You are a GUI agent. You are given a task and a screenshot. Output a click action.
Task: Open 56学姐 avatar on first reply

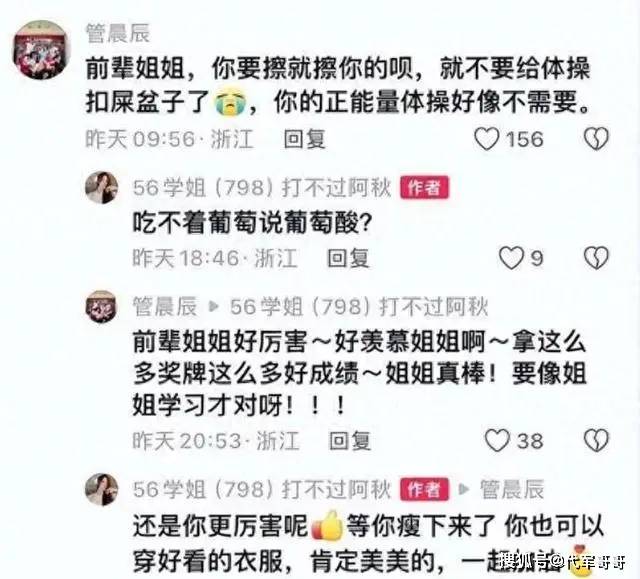point(102,188)
